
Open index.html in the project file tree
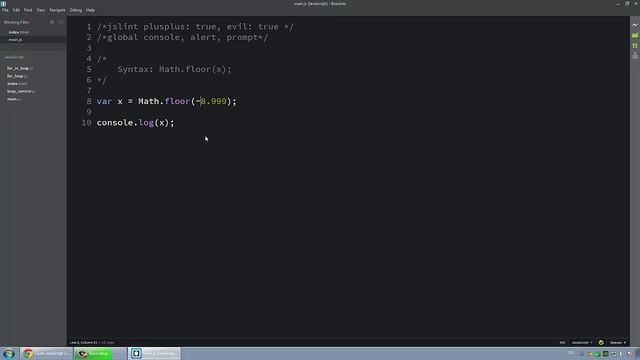click(x=17, y=84)
